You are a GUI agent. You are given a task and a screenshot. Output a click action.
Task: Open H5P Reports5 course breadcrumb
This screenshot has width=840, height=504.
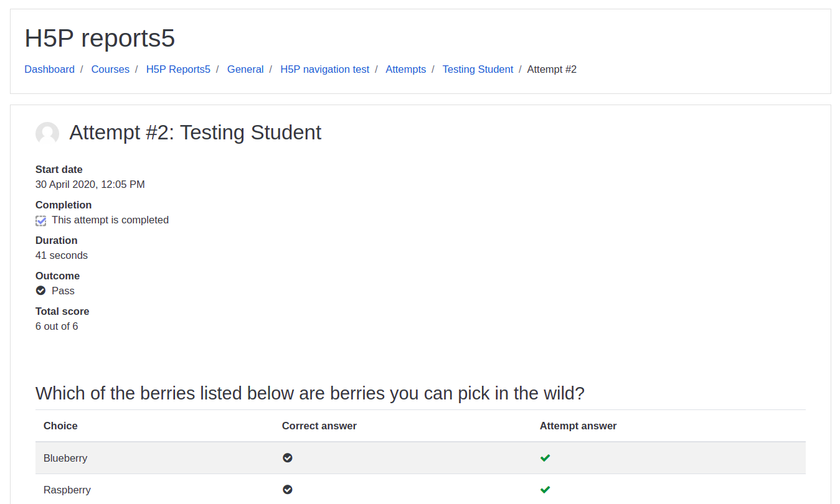[178, 70]
